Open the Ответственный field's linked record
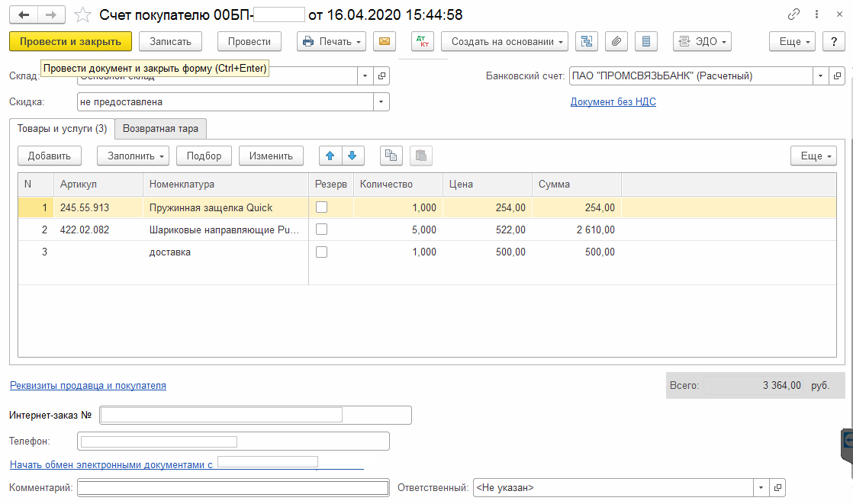Image resolution: width=853 pixels, height=504 pixels. [778, 488]
